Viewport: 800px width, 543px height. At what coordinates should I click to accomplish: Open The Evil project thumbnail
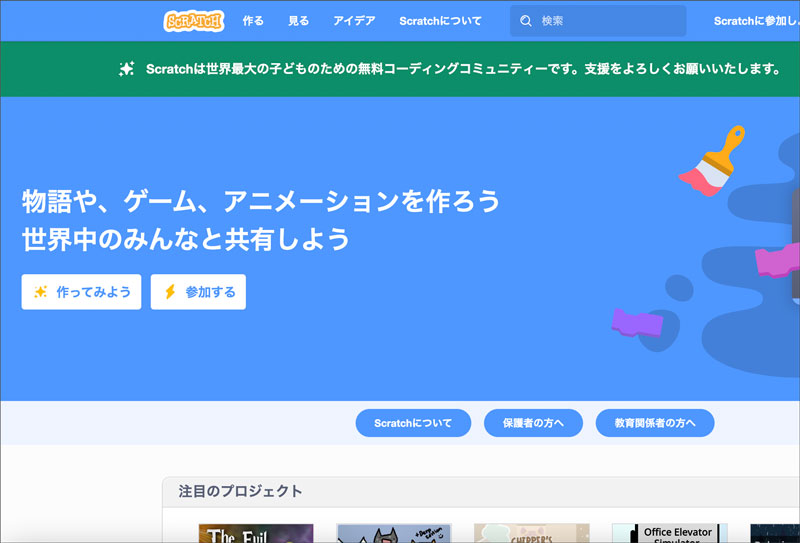click(x=256, y=533)
